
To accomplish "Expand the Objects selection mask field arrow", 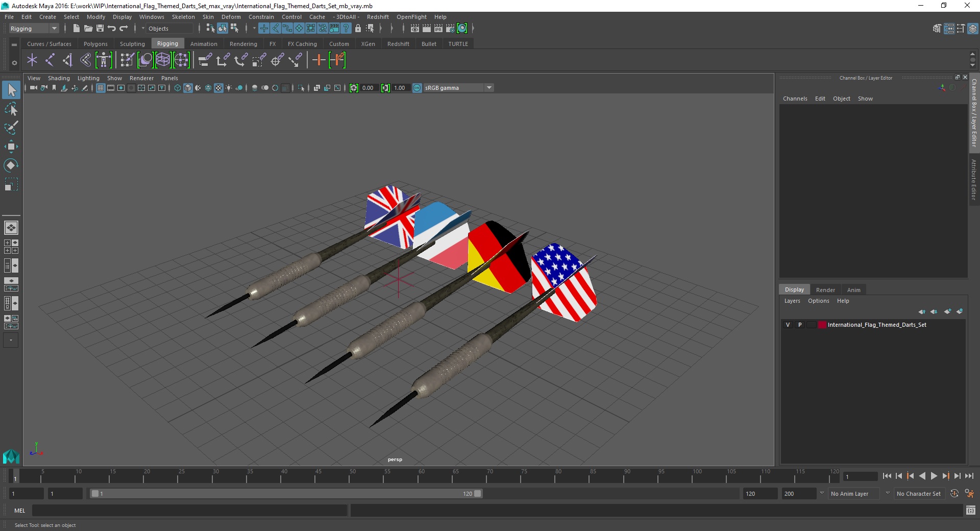I will tap(143, 29).
